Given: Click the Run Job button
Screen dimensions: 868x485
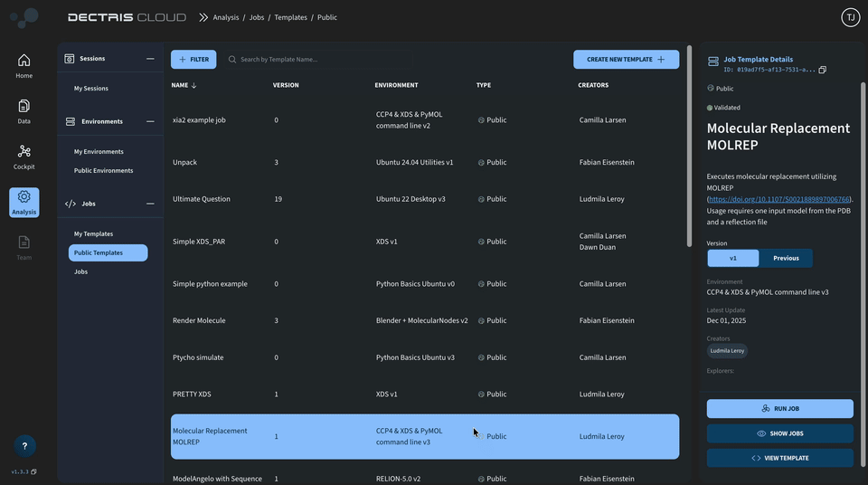Looking at the screenshot, I should (779, 408).
